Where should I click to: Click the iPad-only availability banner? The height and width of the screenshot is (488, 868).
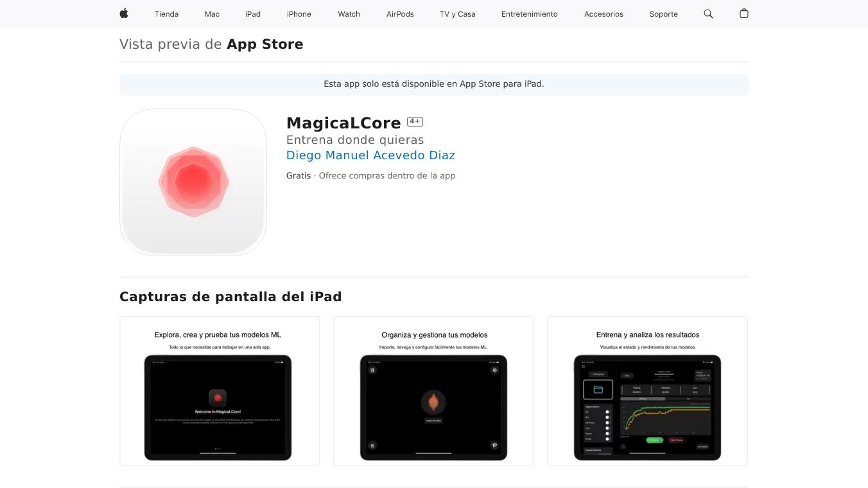tap(434, 84)
